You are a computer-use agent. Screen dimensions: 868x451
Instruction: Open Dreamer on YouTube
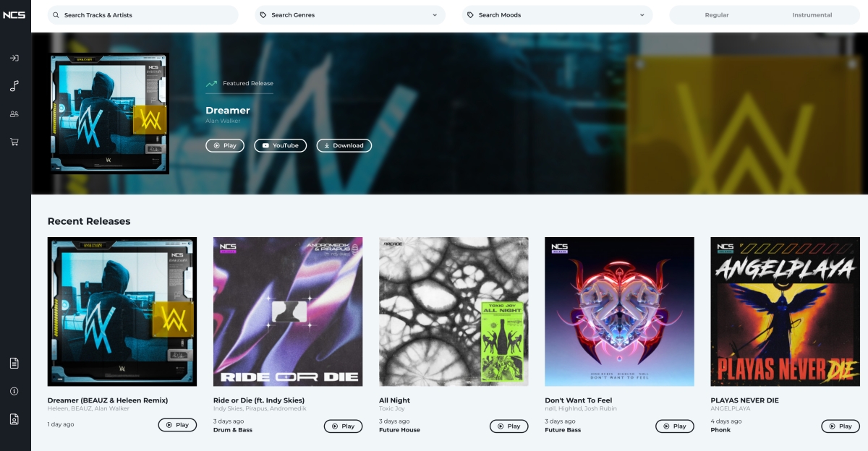point(280,145)
